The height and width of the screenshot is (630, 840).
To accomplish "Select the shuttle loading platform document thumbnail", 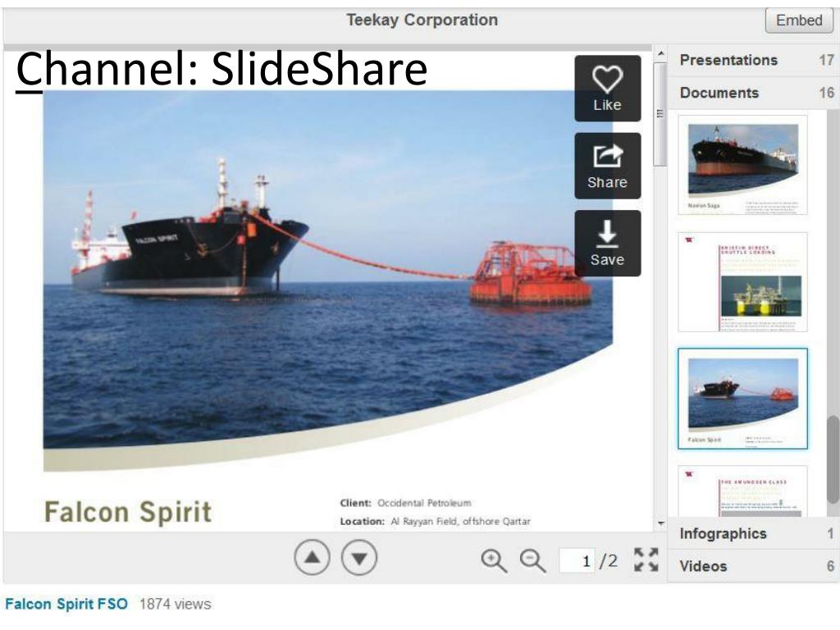I will coord(742,282).
